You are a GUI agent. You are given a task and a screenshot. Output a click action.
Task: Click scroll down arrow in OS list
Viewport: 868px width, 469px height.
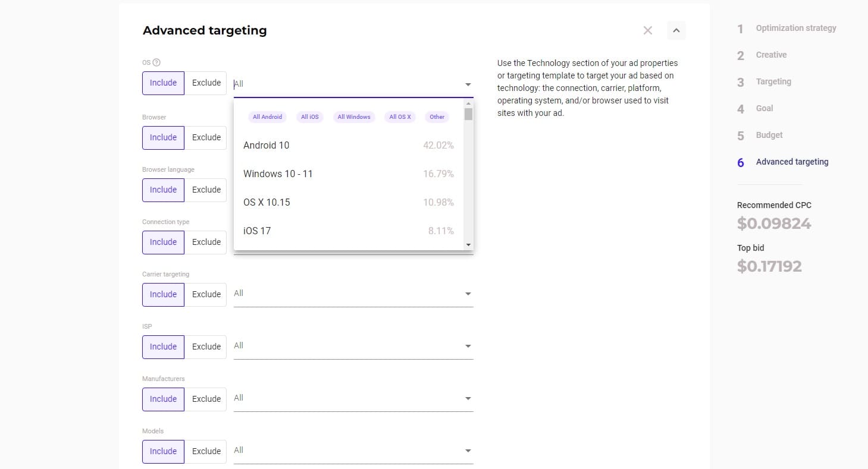click(468, 245)
